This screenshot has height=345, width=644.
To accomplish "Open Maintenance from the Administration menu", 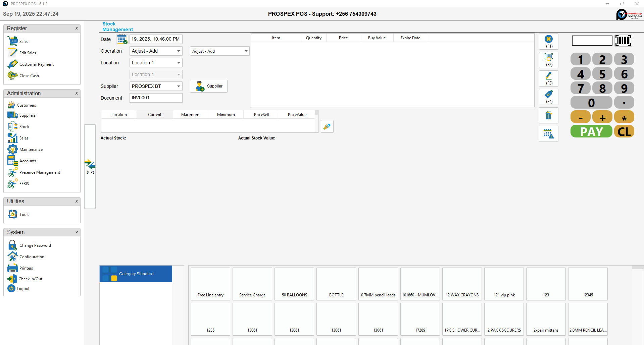I will pos(31,150).
